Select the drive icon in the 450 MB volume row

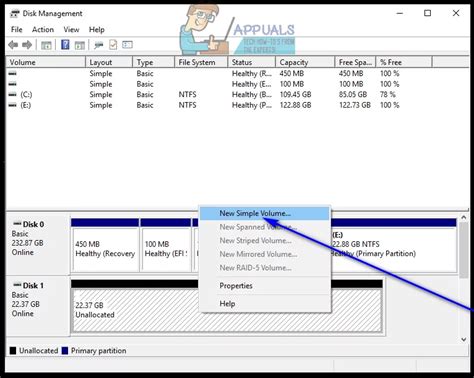click(12, 73)
